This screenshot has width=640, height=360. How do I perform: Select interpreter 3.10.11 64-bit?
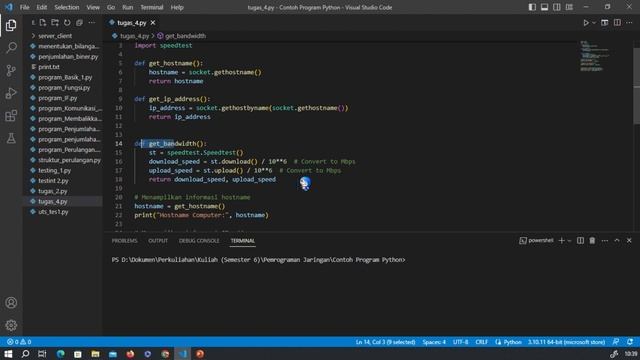tap(567, 342)
